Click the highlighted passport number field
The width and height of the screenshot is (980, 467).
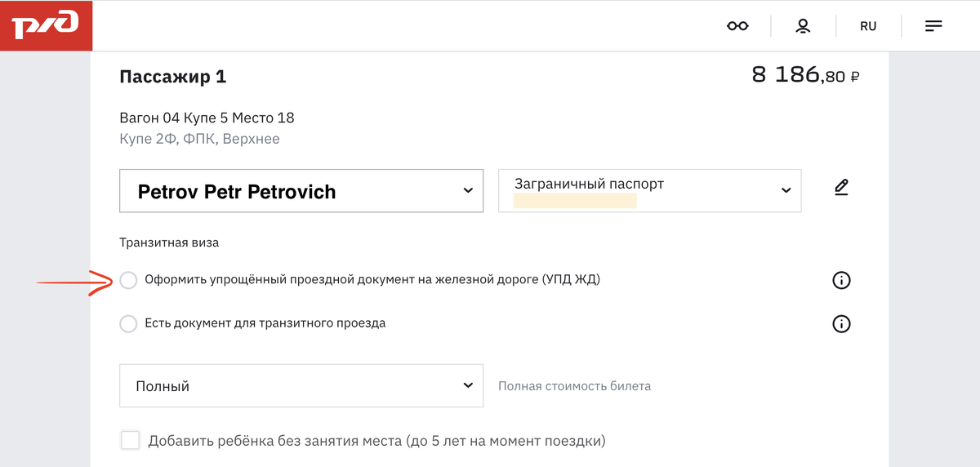(575, 201)
